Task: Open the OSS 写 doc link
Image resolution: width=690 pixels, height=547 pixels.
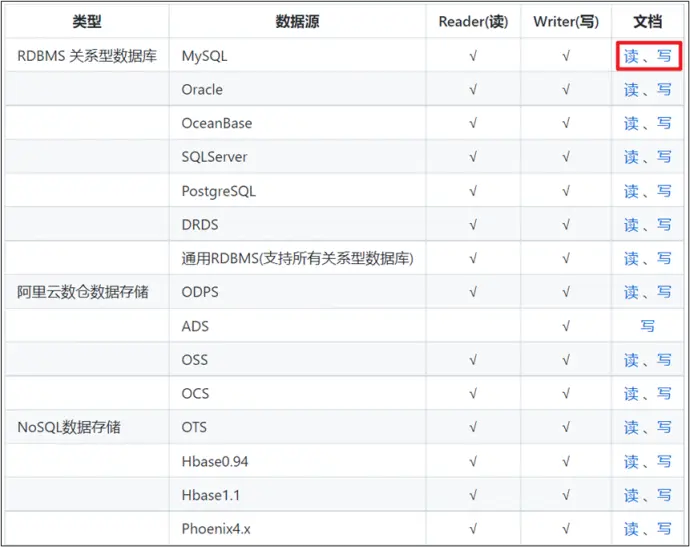Action: (x=664, y=360)
